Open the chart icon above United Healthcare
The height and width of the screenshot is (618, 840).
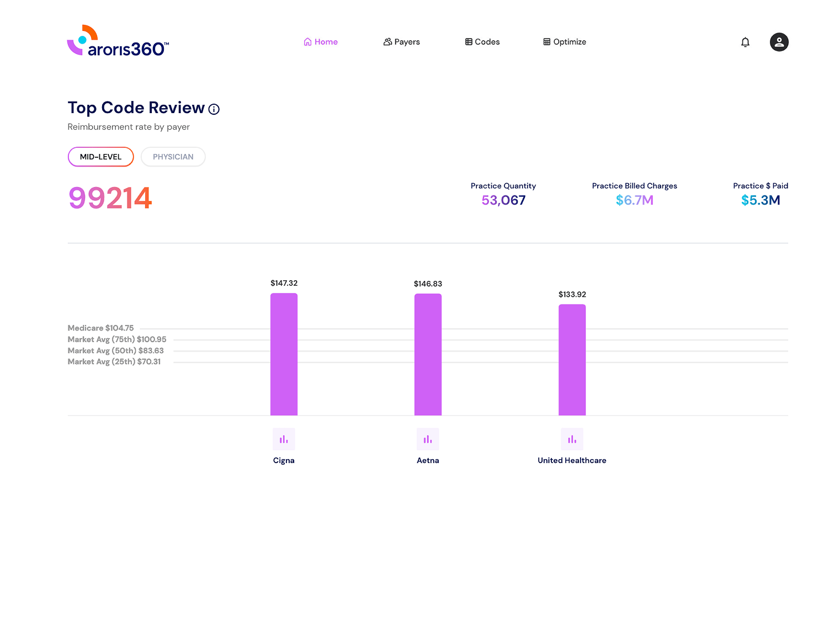point(572,439)
